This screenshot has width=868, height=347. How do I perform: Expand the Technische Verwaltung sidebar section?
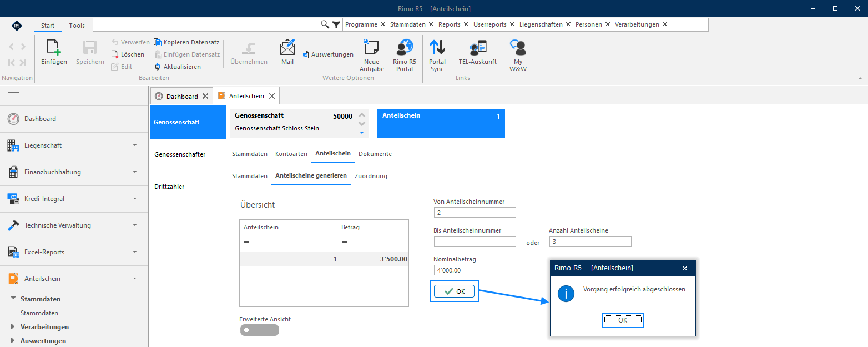point(74,225)
